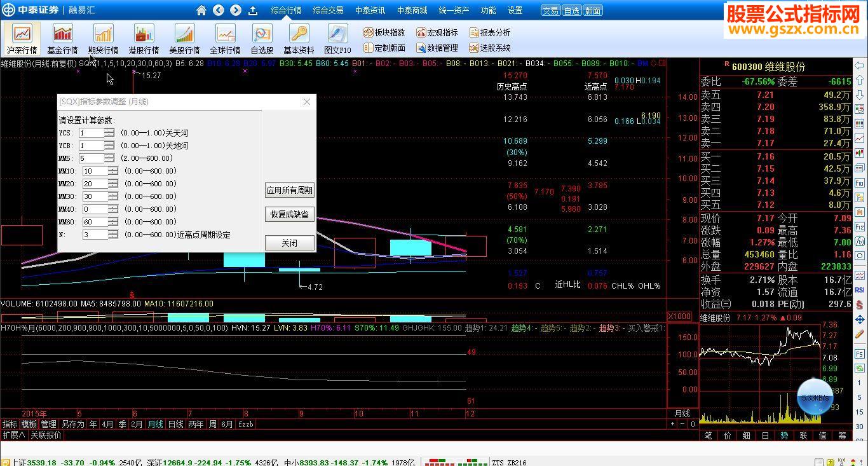Switch to 综合交易 menu tab
The width and height of the screenshot is (868, 466).
coord(328,10)
